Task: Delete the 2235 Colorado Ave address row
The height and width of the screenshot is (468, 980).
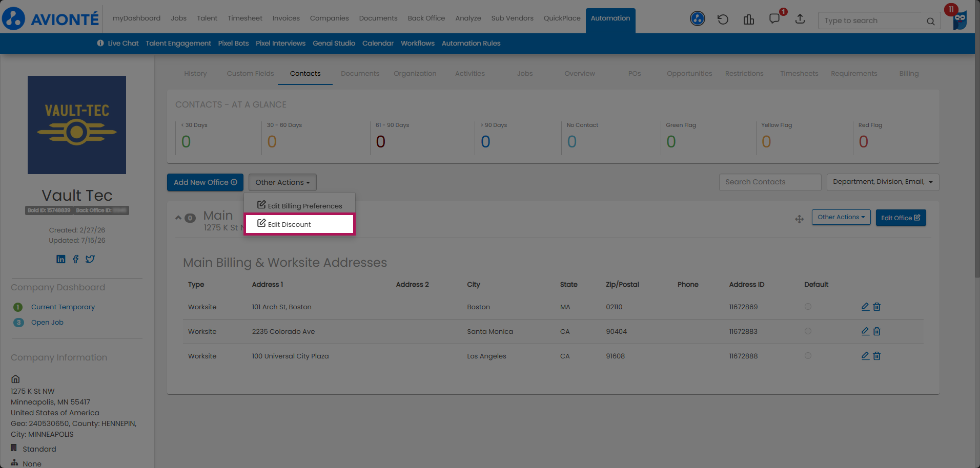Action: coord(877,331)
